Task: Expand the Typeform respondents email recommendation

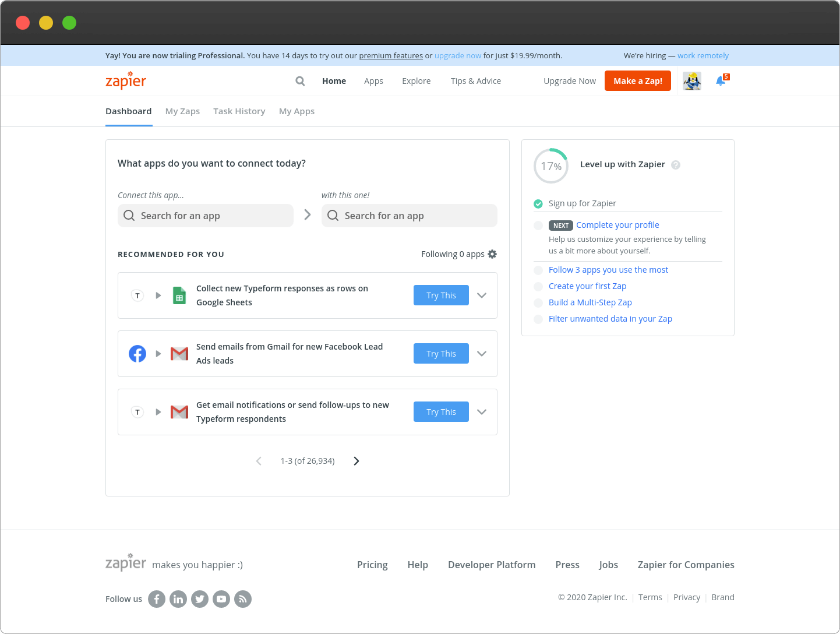Action: [482, 412]
